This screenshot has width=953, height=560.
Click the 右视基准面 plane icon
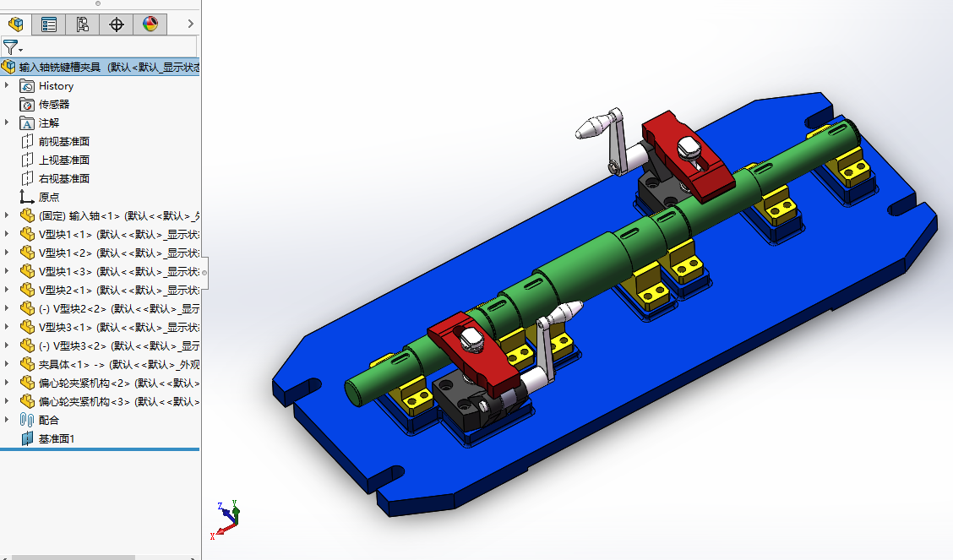(x=27, y=178)
